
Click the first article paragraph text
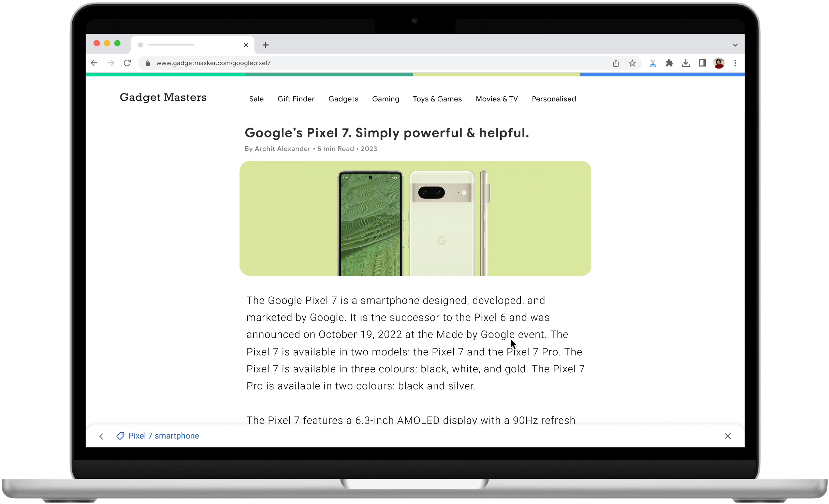tap(416, 343)
